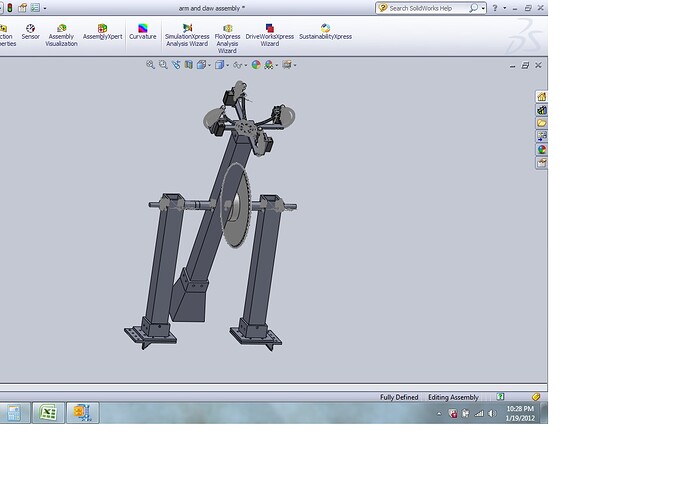690x500 pixels.
Task: Expand the Apply Scene dropdown arrow
Action: [x=276, y=65]
